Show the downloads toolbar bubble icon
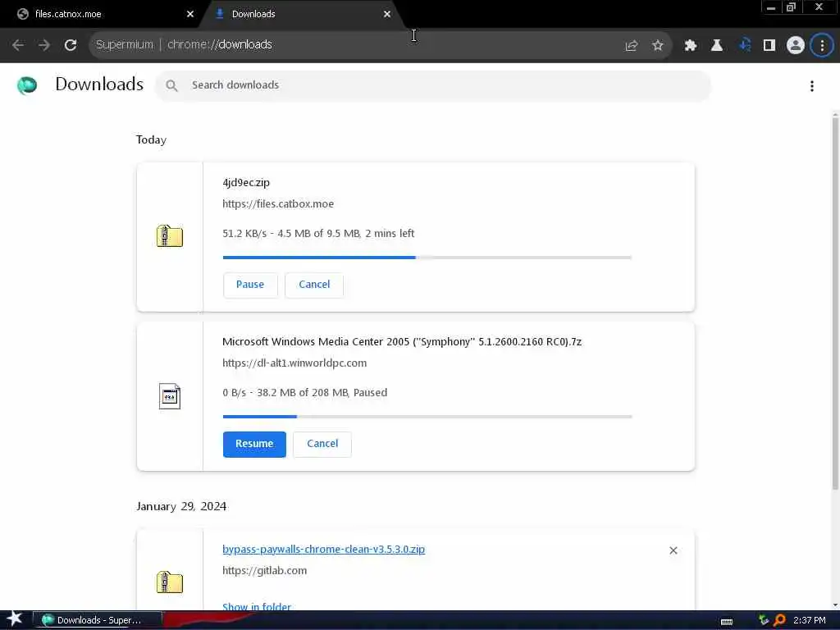The width and height of the screenshot is (840, 630). click(744, 46)
